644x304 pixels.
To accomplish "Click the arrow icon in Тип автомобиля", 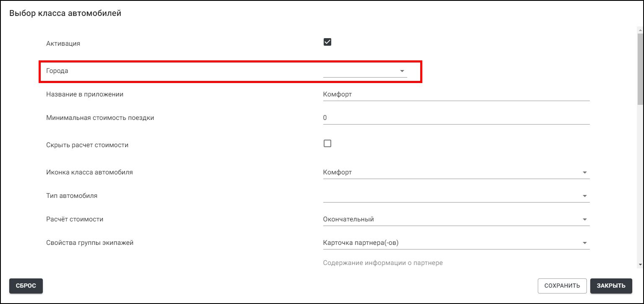I will pos(584,196).
